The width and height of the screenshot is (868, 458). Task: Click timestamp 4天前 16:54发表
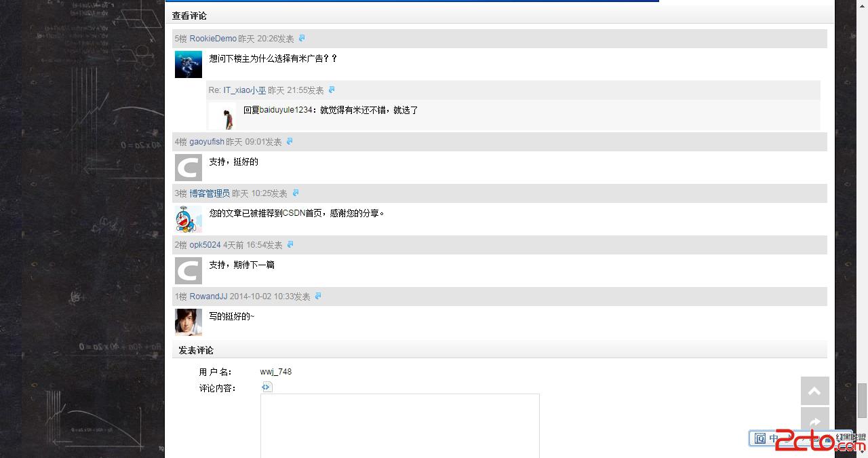(x=253, y=245)
